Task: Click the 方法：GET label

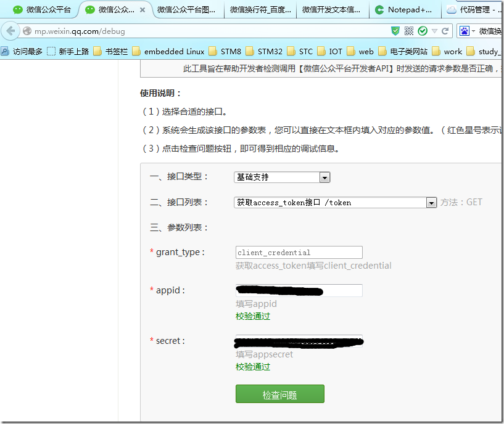Action: [461, 202]
